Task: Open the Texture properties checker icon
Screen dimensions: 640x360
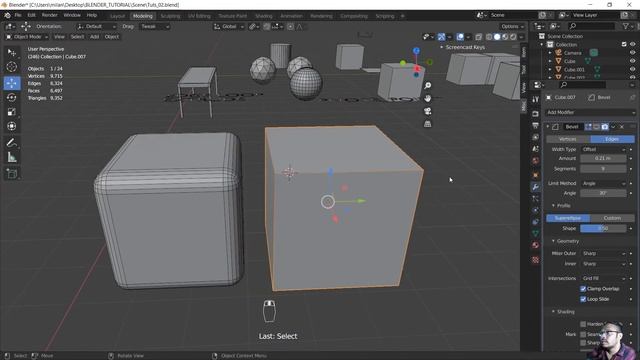Action: [x=536, y=260]
